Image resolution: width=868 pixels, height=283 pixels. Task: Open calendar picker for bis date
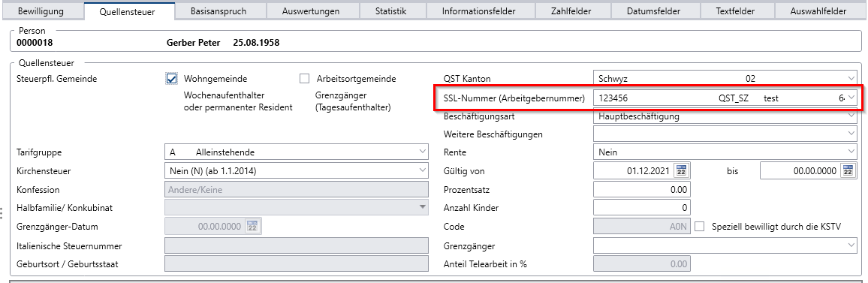pos(848,170)
